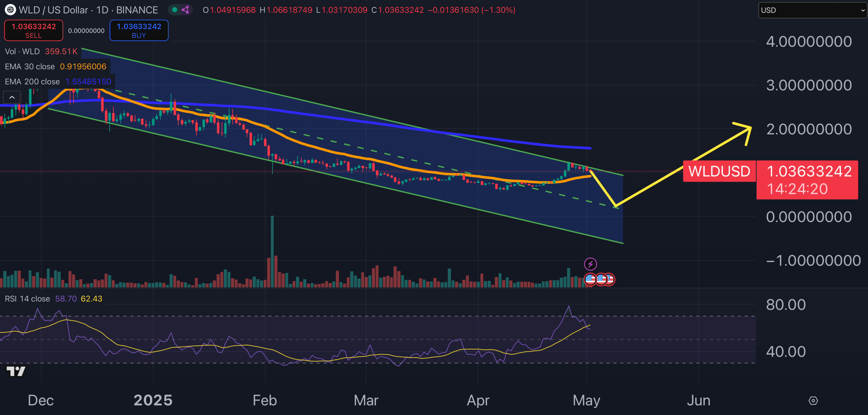
Task: Click the EMA 30 value 0.91956006
Action: (83, 66)
